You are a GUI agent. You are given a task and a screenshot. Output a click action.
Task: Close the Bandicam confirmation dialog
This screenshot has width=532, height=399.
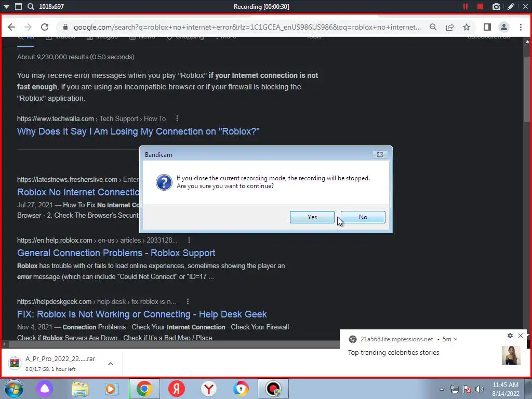pos(380,155)
